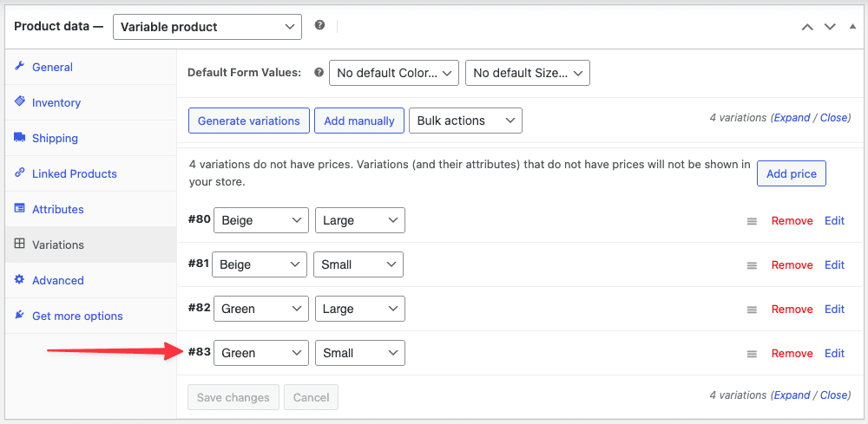Collapse panel with the up-triangle toggle
This screenshot has height=424, width=868.
click(852, 27)
